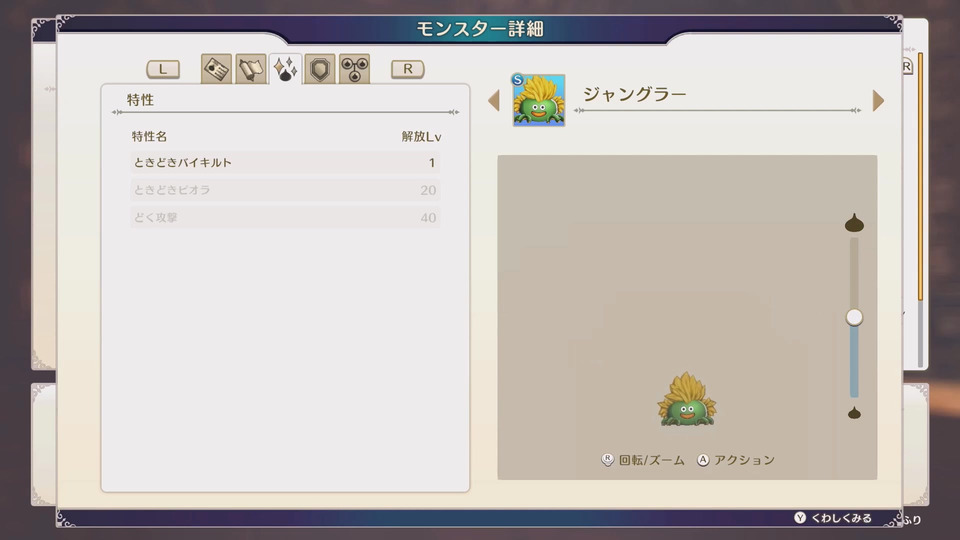Open the status card tab icon
Viewport: 960px width, 540px height.
click(x=216, y=69)
